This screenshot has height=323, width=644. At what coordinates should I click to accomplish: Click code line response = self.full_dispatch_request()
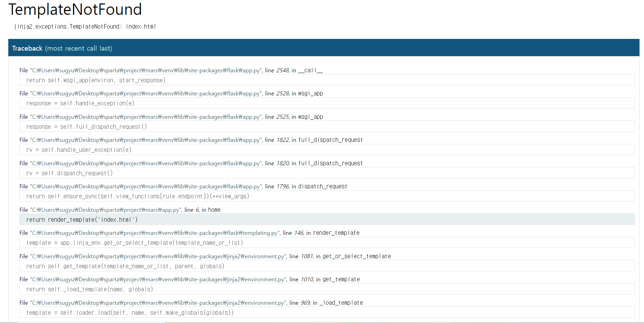(x=327, y=126)
